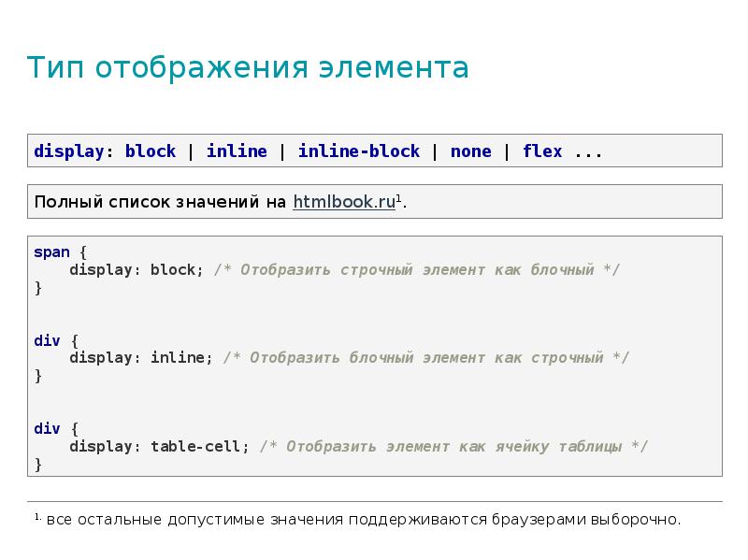Click 'display: block;' declaration in code
The height and width of the screenshot is (560, 748).
click(x=137, y=269)
